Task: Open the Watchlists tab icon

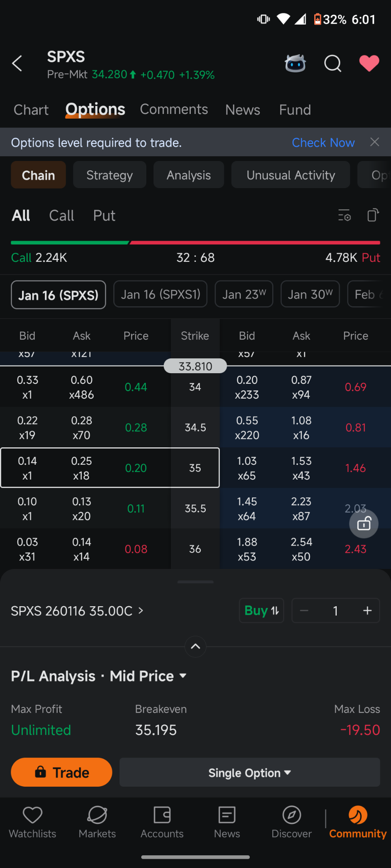Action: tap(33, 815)
